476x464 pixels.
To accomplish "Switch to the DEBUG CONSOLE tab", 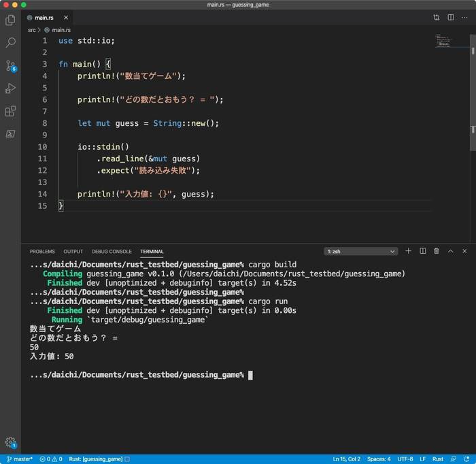I will tap(112, 252).
